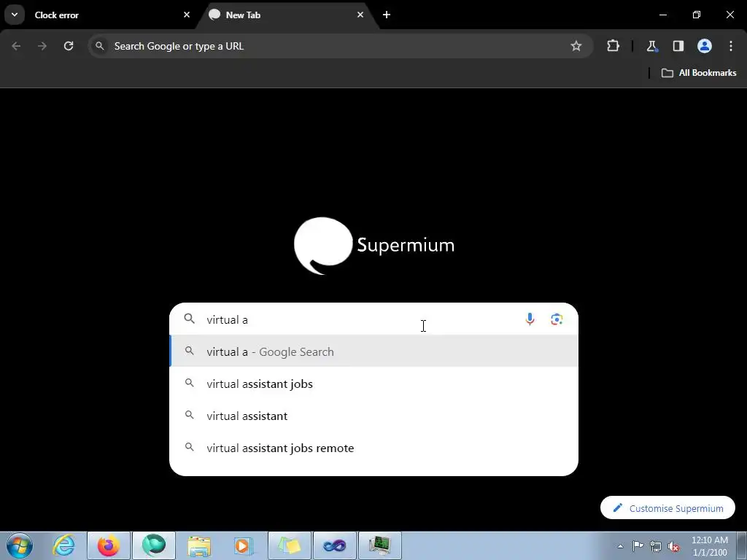The image size is (747, 560).
Task: Open the tab search dropdown arrow
Action: pyautogui.click(x=15, y=15)
